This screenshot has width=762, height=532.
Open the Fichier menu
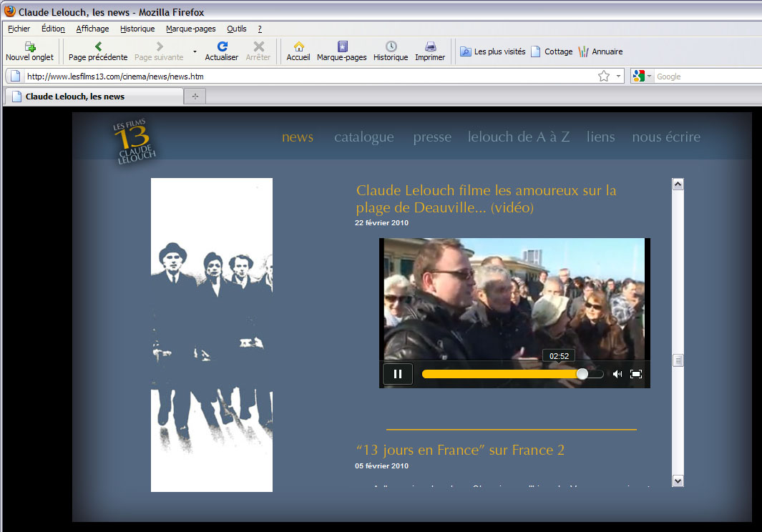(19, 29)
